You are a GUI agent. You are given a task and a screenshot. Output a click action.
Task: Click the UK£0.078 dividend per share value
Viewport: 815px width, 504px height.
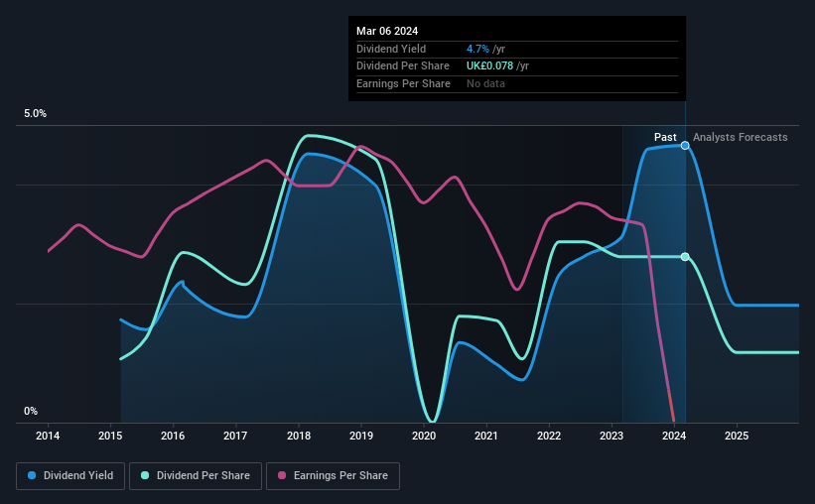tap(489, 66)
